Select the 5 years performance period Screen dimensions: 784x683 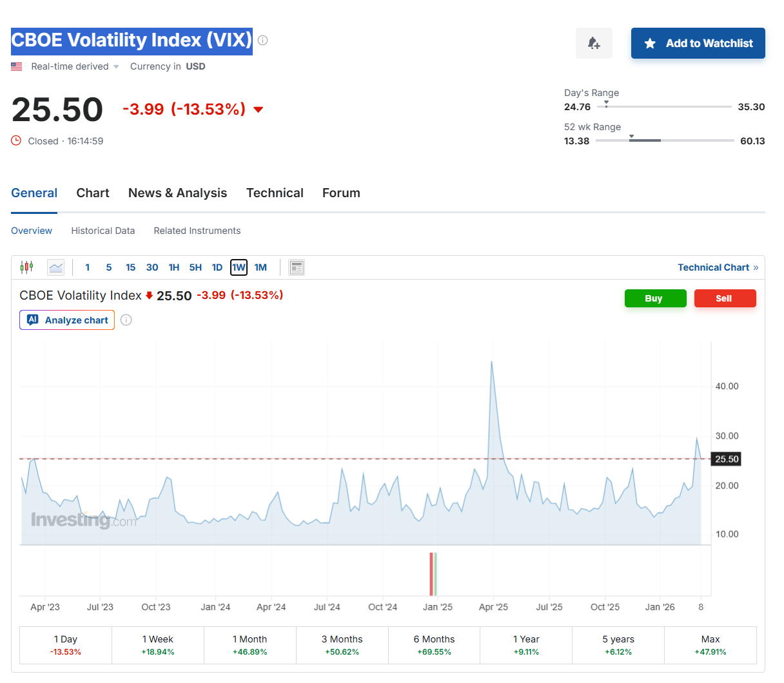(618, 645)
